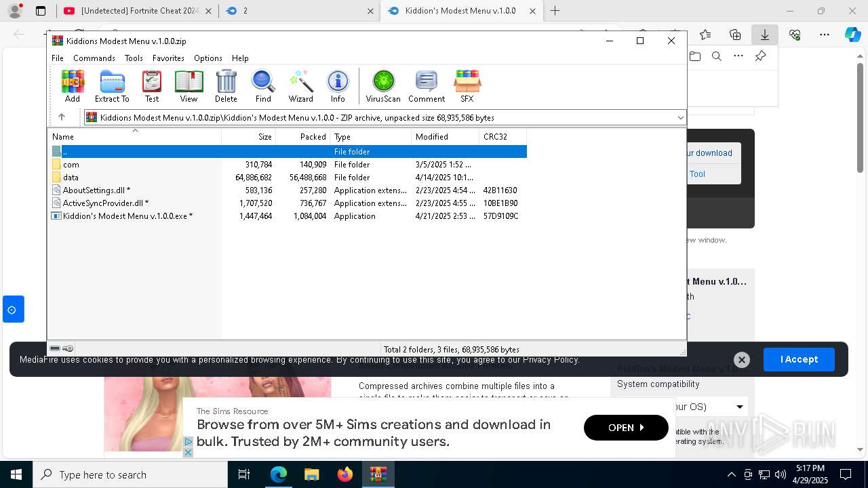Open a new browser tab
This screenshot has height=488, width=868.
(555, 11)
